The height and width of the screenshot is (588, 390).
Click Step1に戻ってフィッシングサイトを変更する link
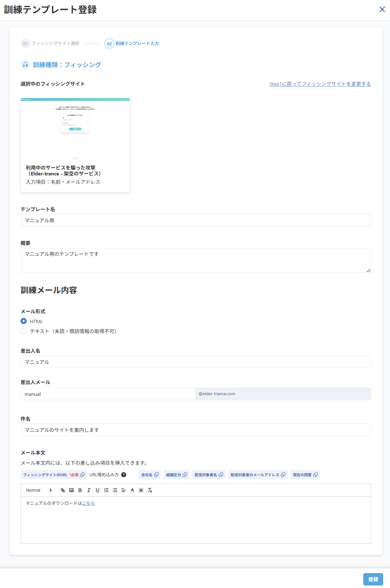point(320,84)
